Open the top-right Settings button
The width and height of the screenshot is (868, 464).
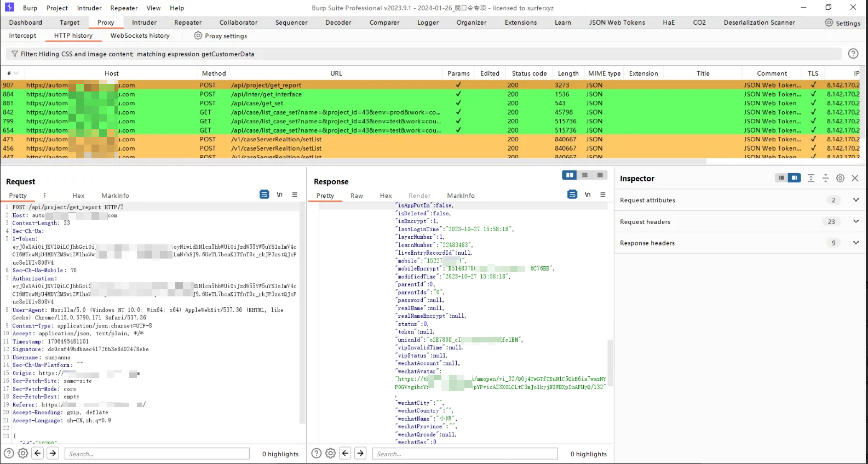(x=842, y=22)
